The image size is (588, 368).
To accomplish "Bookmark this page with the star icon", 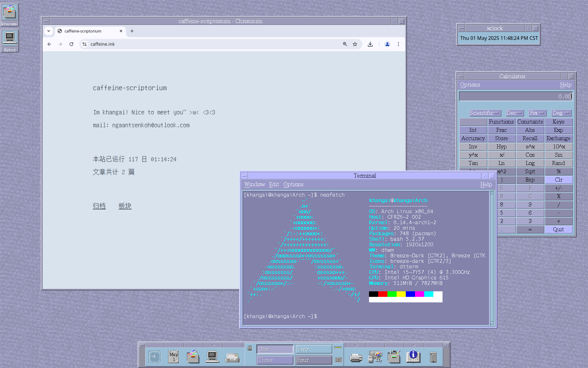I will click(355, 44).
